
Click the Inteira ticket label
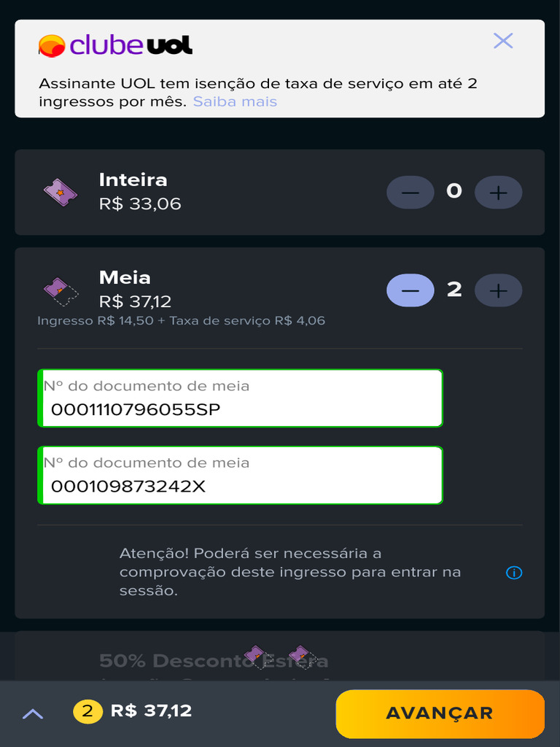pyautogui.click(x=133, y=180)
